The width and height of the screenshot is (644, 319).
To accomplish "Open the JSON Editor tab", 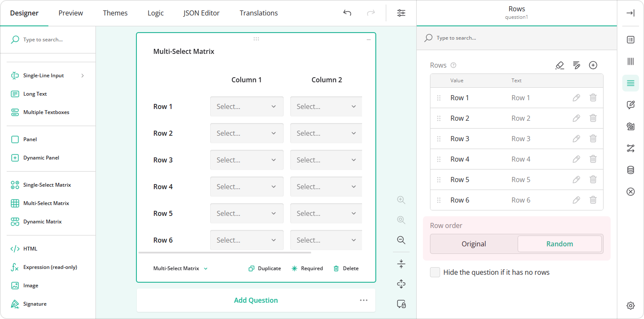I will (x=201, y=13).
